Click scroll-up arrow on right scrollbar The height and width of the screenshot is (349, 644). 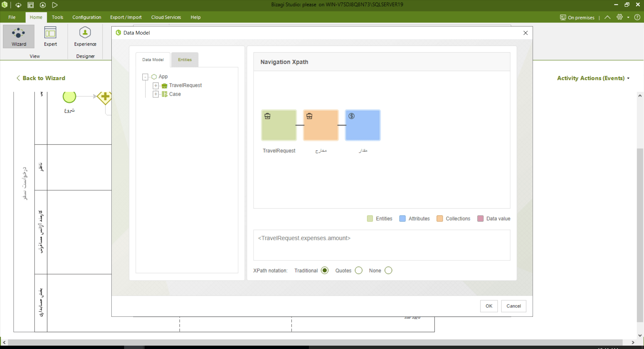pyautogui.click(x=640, y=96)
